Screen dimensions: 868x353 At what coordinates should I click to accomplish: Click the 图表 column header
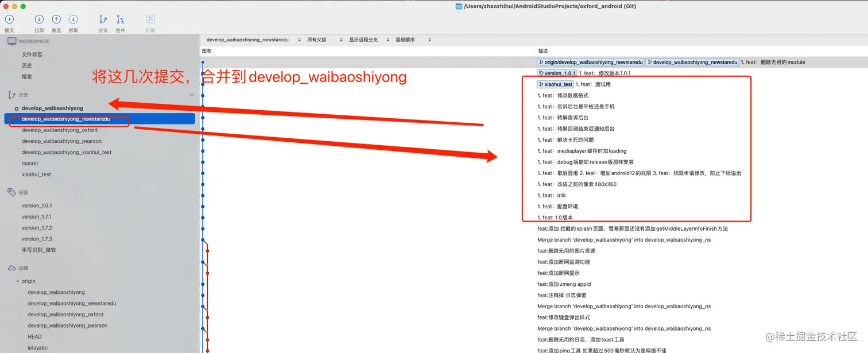click(x=207, y=51)
